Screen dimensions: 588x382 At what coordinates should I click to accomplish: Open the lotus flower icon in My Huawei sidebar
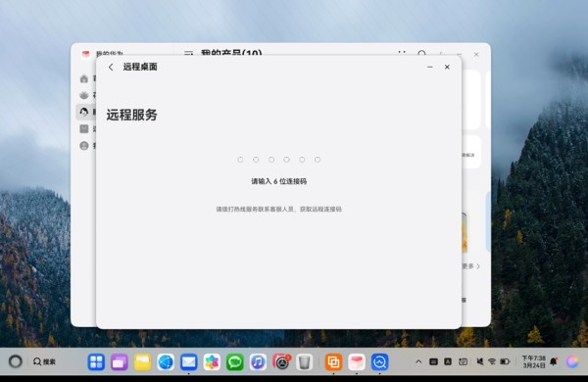[84, 95]
